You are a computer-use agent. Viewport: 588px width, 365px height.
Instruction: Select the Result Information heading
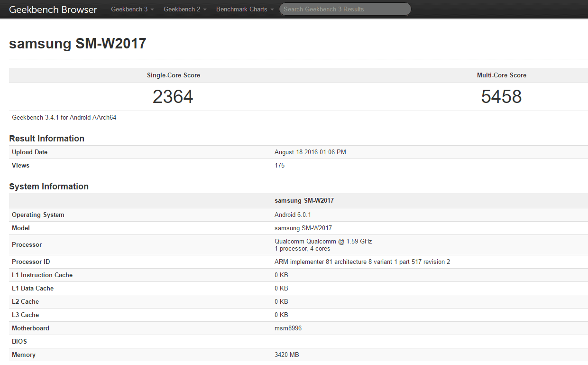click(x=47, y=139)
